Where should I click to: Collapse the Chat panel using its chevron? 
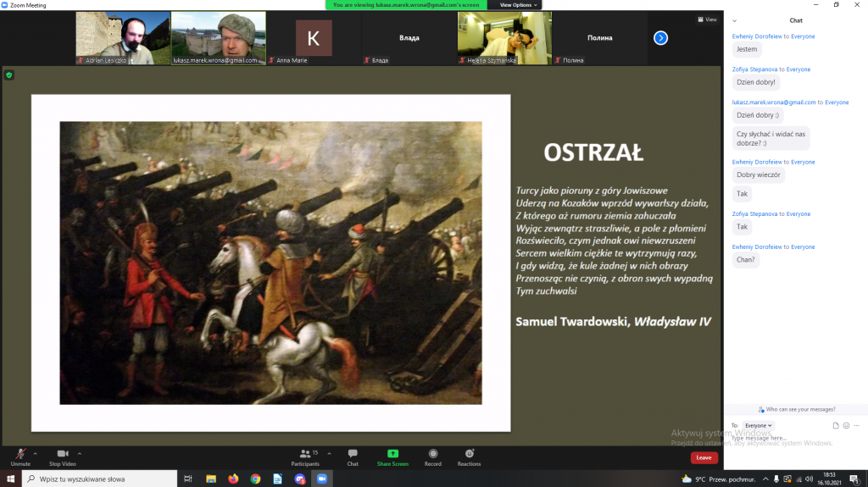point(734,20)
